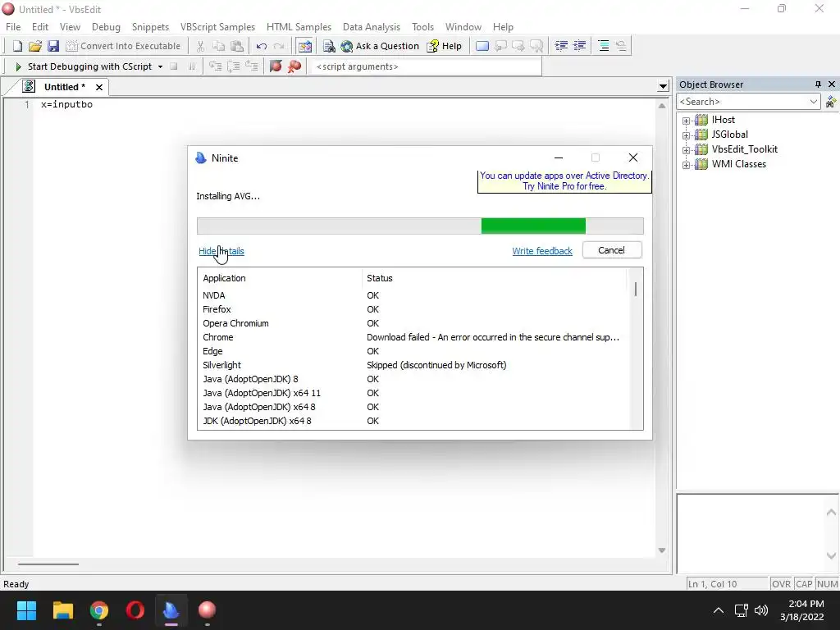Viewport: 840px width, 630px height.
Task: Toggle breakpoint with the red ball icon
Action: point(276,66)
